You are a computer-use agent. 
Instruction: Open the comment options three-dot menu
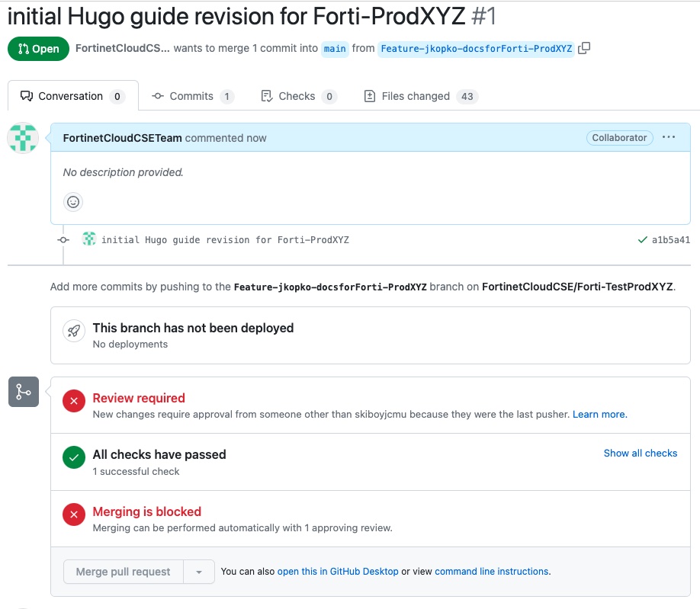pyautogui.click(x=668, y=137)
